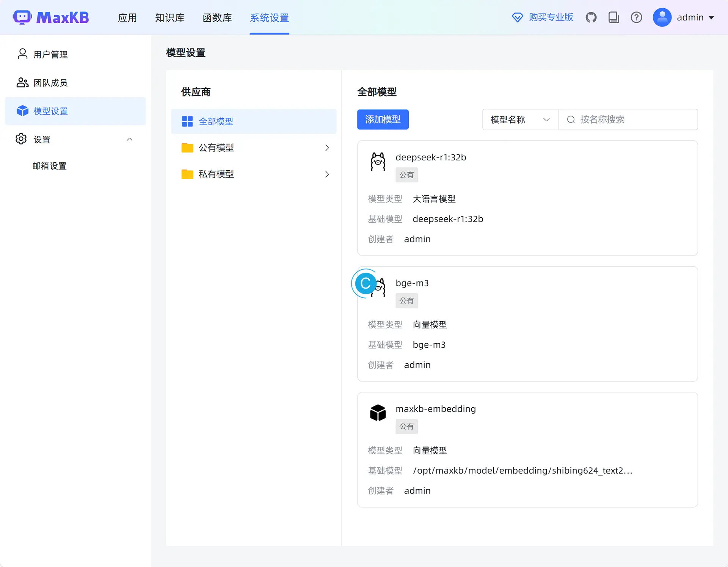Image resolution: width=728 pixels, height=567 pixels.
Task: Click admin creator on bge-m3 card
Action: (x=417, y=365)
